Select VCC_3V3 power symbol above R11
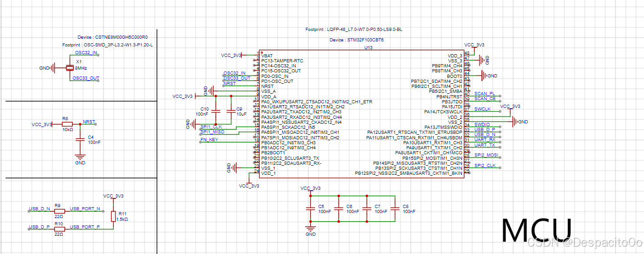 pos(113,197)
